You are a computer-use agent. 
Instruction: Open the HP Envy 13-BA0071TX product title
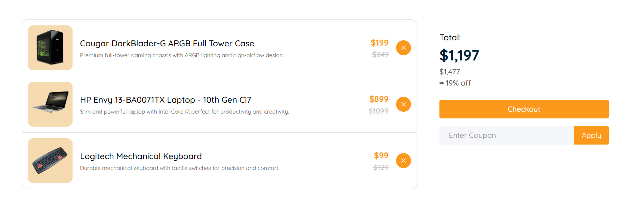[165, 100]
